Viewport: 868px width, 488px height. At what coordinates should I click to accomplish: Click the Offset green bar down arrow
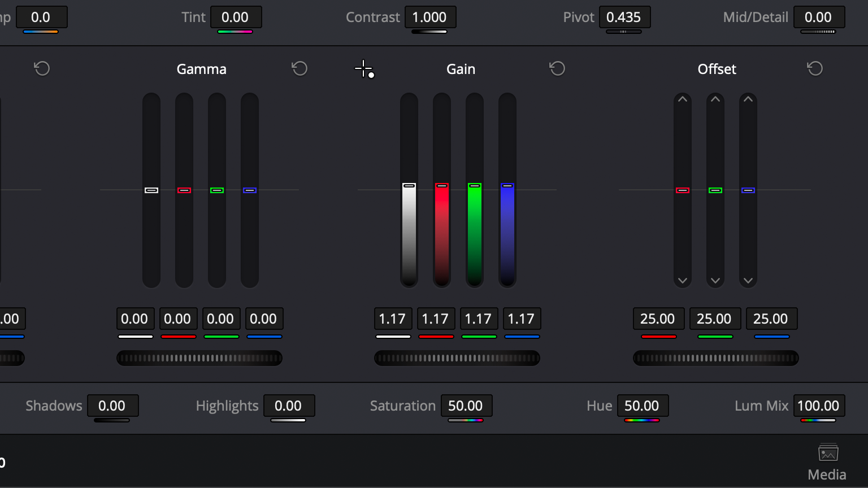pos(715,281)
